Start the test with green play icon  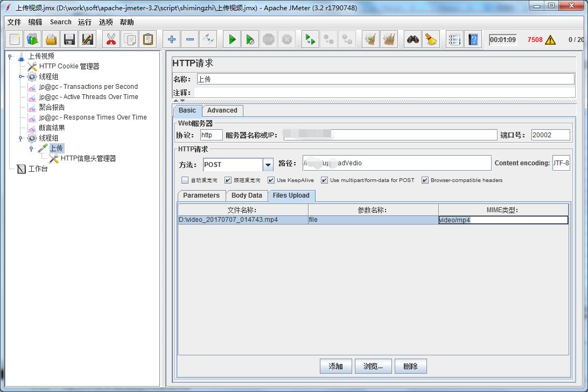coord(232,39)
